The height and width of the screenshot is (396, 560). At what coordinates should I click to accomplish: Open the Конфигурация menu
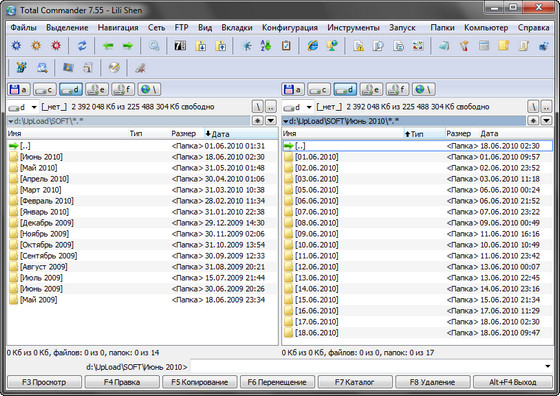[x=290, y=27]
